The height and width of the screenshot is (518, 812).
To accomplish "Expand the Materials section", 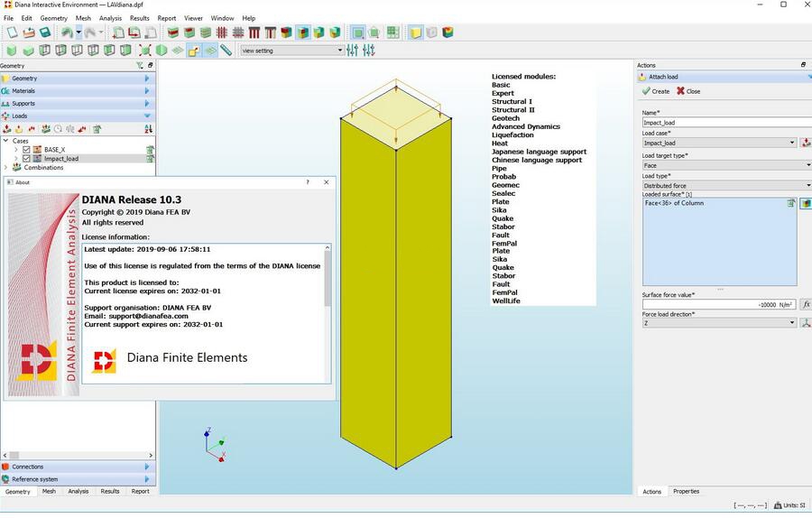I will coord(147,90).
